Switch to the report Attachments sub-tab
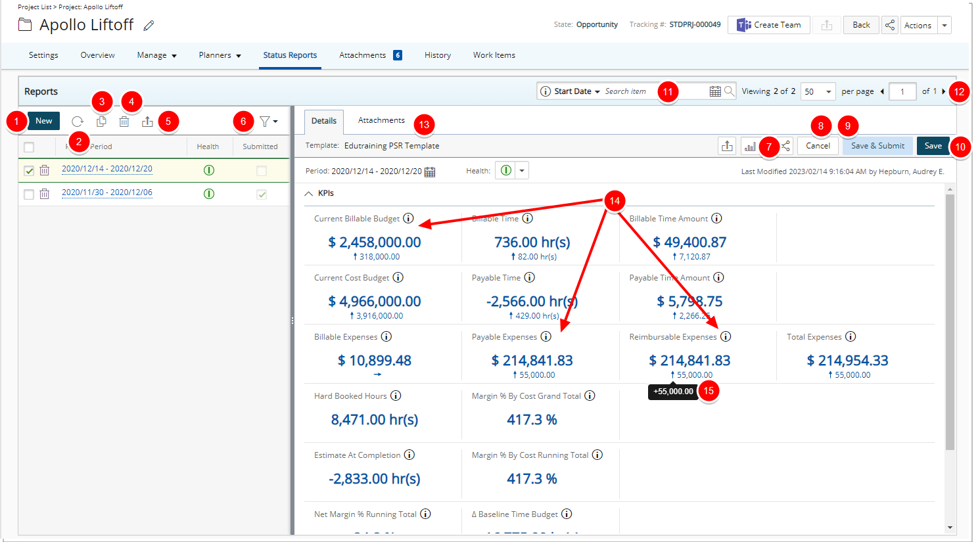Viewport: 980px width, 542px height. pyautogui.click(x=381, y=120)
